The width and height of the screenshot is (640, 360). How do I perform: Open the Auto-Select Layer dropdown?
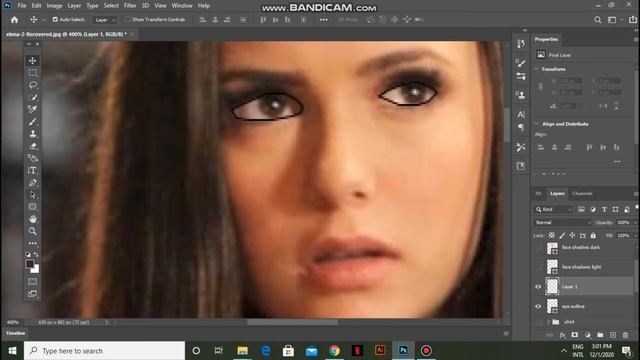click(104, 20)
